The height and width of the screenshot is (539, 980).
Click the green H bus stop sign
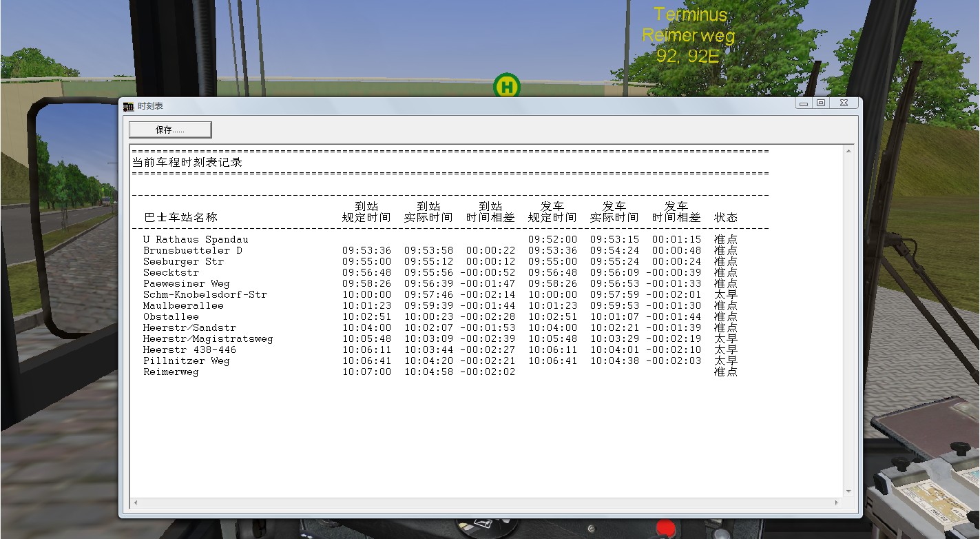507,87
